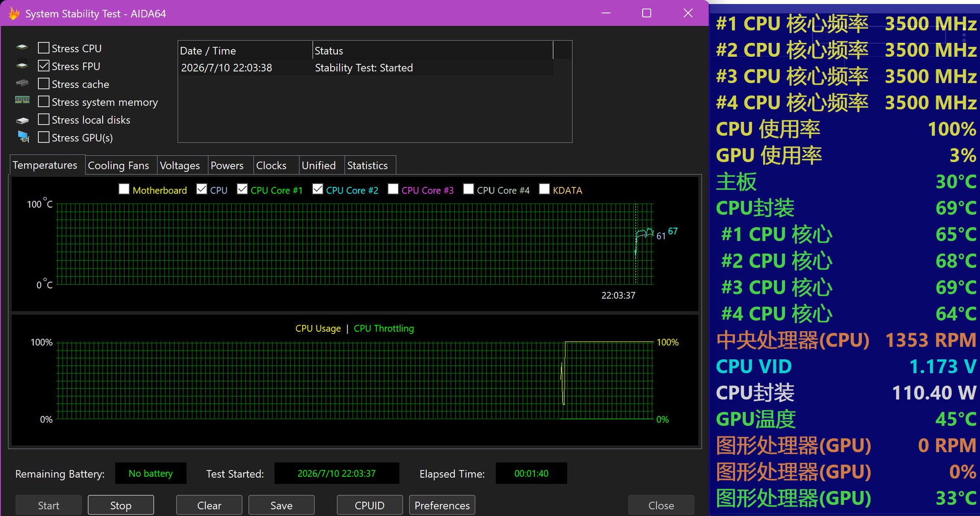Image resolution: width=980 pixels, height=516 pixels.
Task: Switch to the Unified tab
Action: tap(322, 165)
